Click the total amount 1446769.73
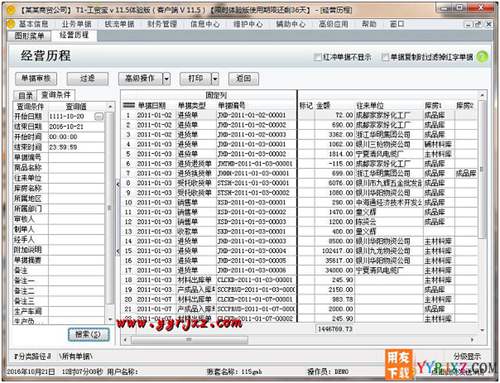 click(x=335, y=329)
